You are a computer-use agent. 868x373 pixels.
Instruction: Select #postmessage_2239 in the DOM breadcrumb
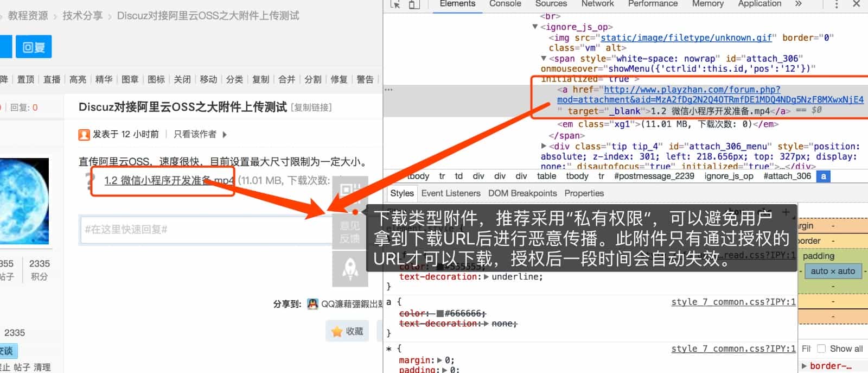click(654, 176)
